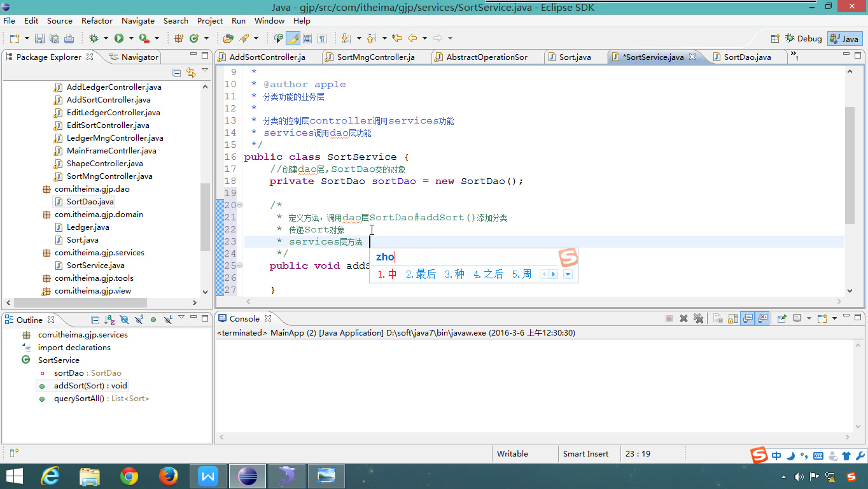Image resolution: width=868 pixels, height=489 pixels.
Task: Click the editor's vertical scrollbar
Action: 850,166
